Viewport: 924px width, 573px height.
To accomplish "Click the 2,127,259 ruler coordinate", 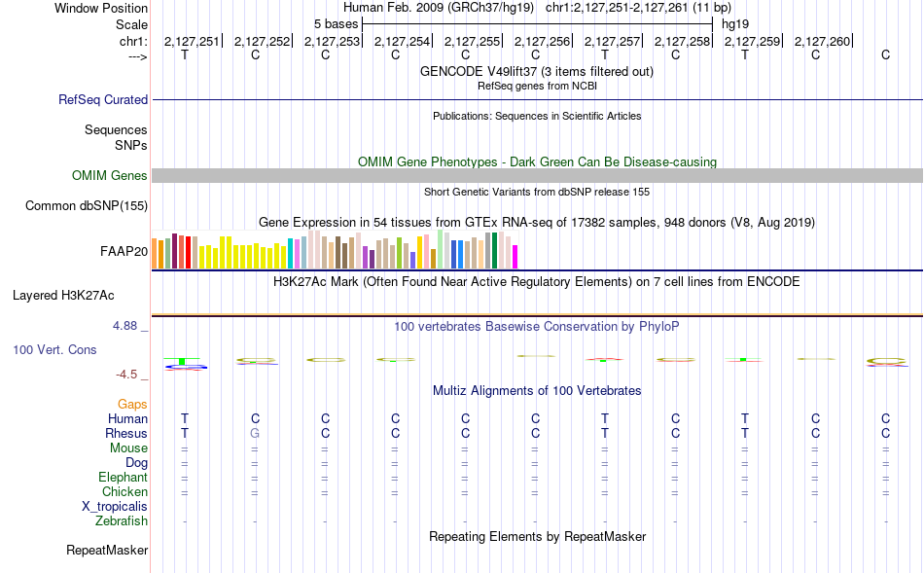I will [x=753, y=41].
